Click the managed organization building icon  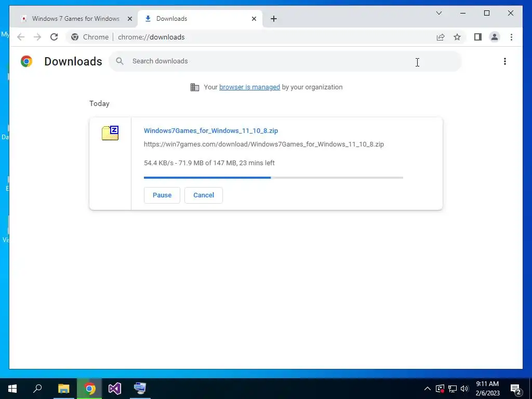point(195,87)
